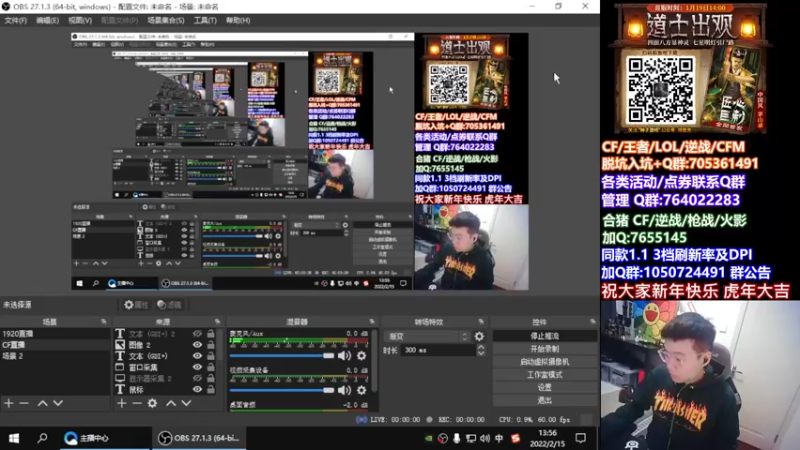Select the 场景 2 scene

[55, 356]
